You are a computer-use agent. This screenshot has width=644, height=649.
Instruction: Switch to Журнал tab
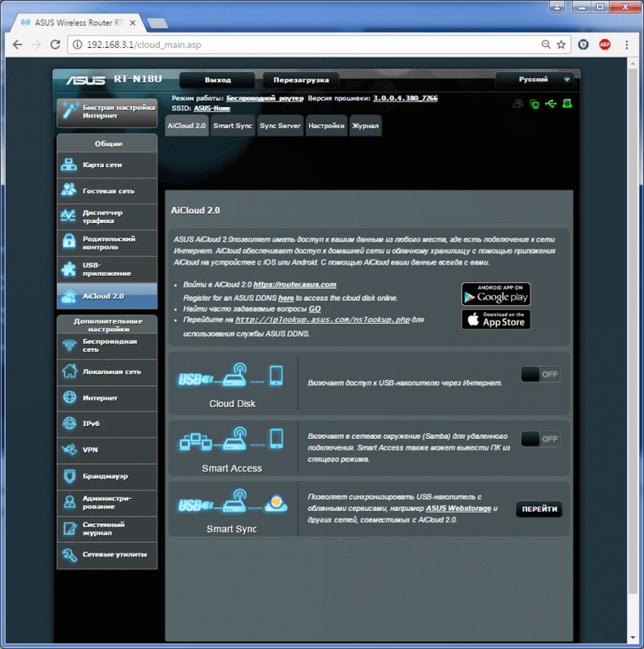coord(366,126)
